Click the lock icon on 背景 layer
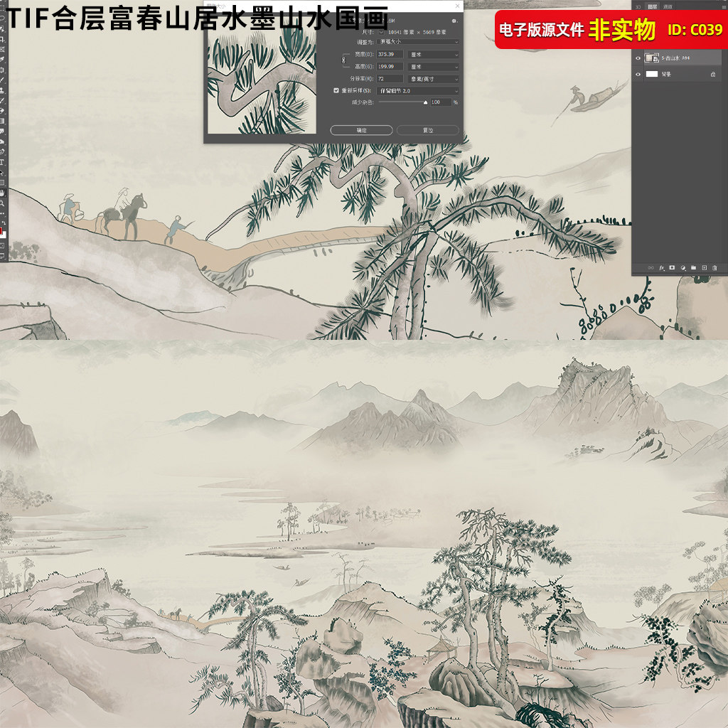 pos(712,74)
